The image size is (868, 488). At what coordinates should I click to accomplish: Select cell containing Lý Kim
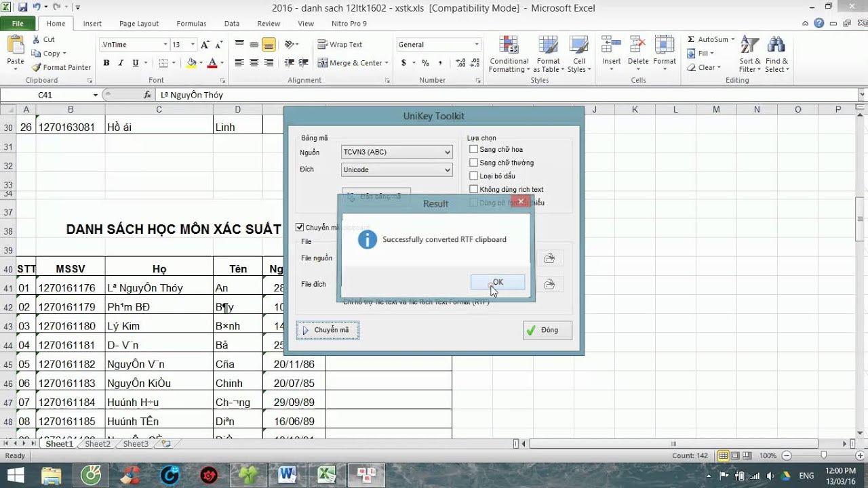point(159,326)
